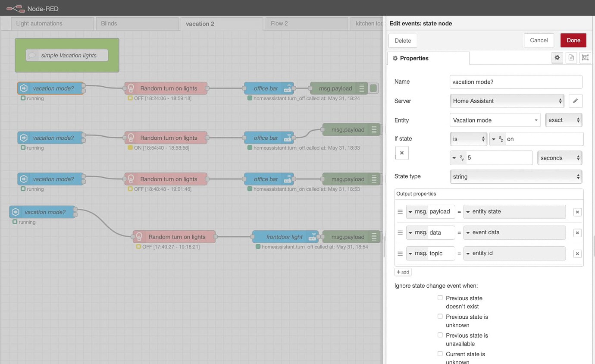Viewport: 595px width, 364px height.
Task: Click the Name input field
Action: coord(516,82)
